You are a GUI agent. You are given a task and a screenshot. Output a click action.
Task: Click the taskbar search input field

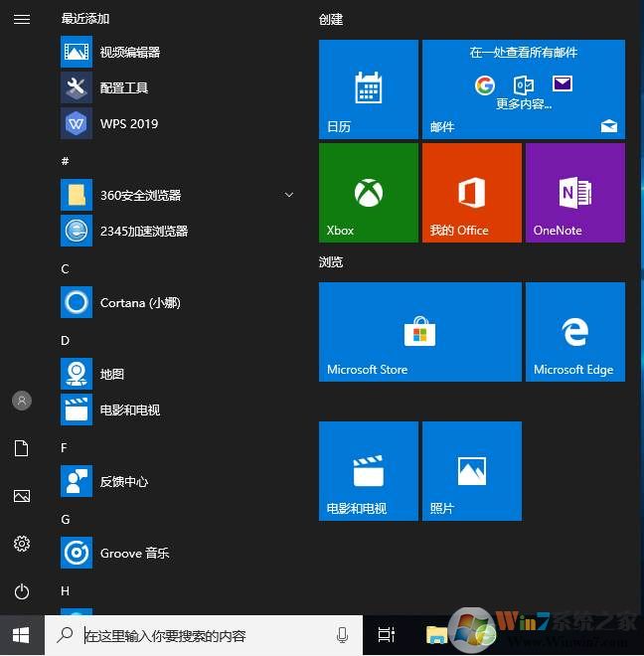199,635
